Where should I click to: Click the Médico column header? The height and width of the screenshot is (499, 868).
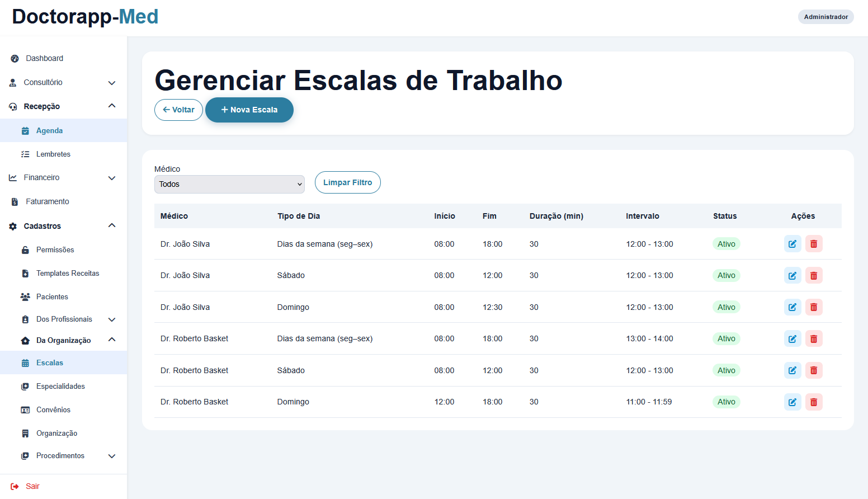(174, 216)
